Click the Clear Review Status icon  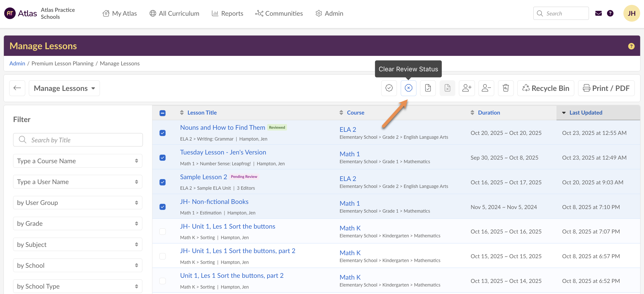click(408, 88)
